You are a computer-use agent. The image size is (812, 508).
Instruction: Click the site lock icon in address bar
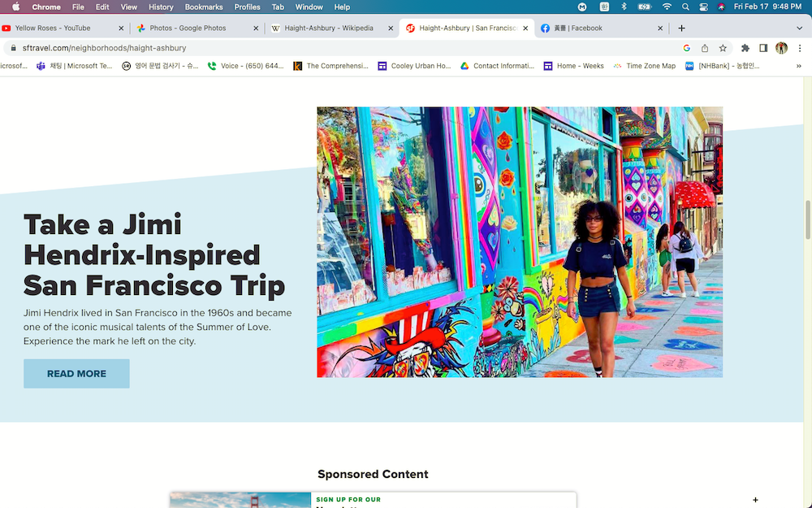14,48
